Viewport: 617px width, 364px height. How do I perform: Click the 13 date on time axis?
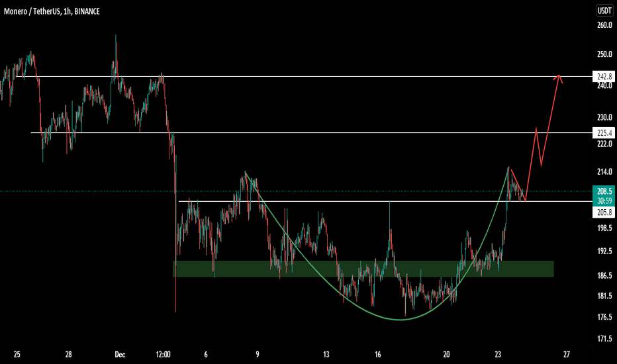[326, 355]
